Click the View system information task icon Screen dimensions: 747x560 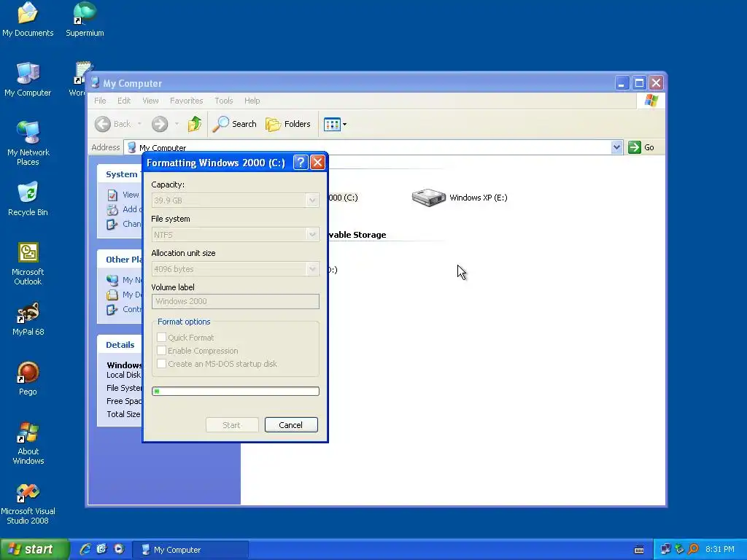[x=112, y=195]
